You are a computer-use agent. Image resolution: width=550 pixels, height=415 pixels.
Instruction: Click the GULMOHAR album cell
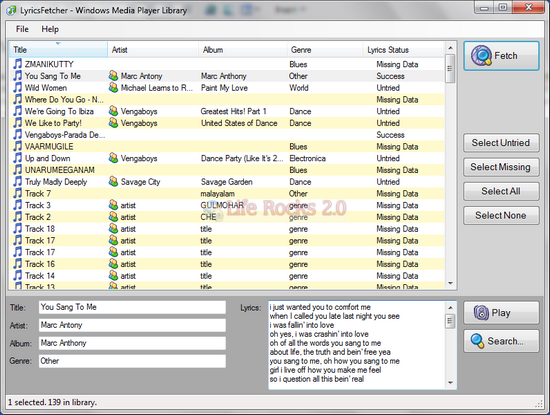pyautogui.click(x=222, y=205)
